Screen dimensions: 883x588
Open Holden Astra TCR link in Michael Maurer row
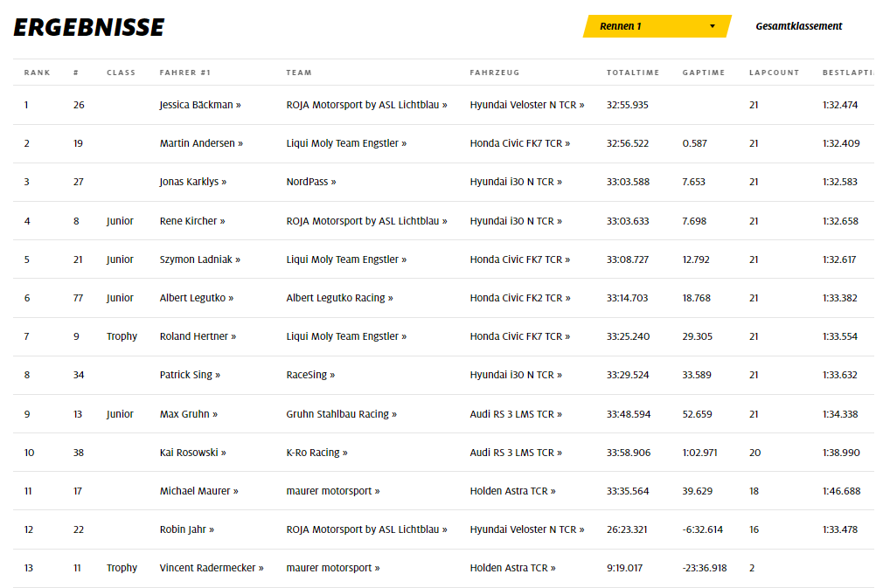(512, 491)
